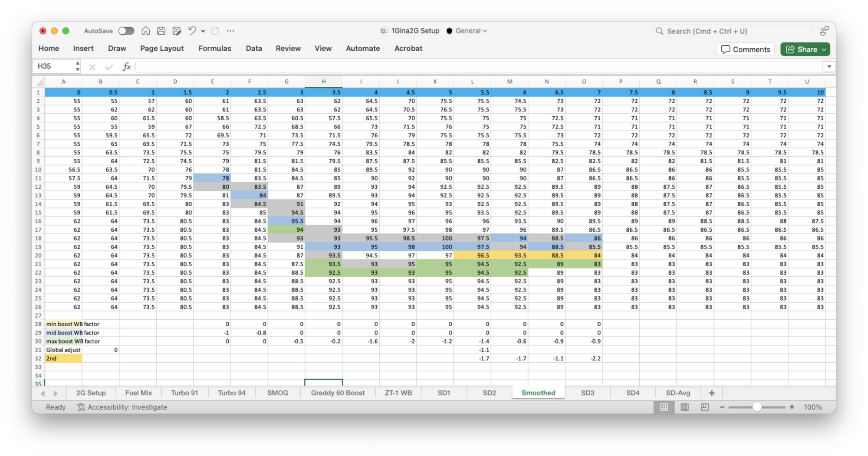Click the Search field

coord(731,31)
